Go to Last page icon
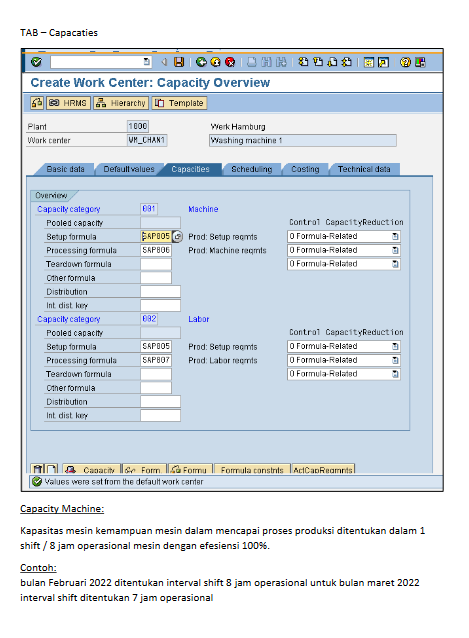 tap(347, 62)
